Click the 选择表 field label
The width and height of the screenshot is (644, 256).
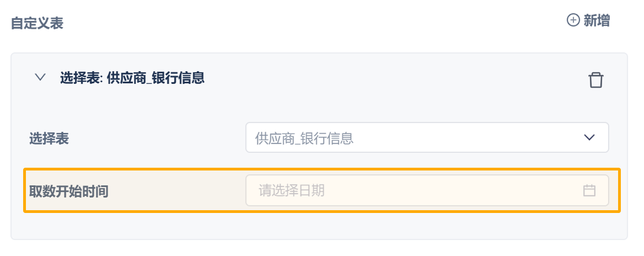[49, 138]
